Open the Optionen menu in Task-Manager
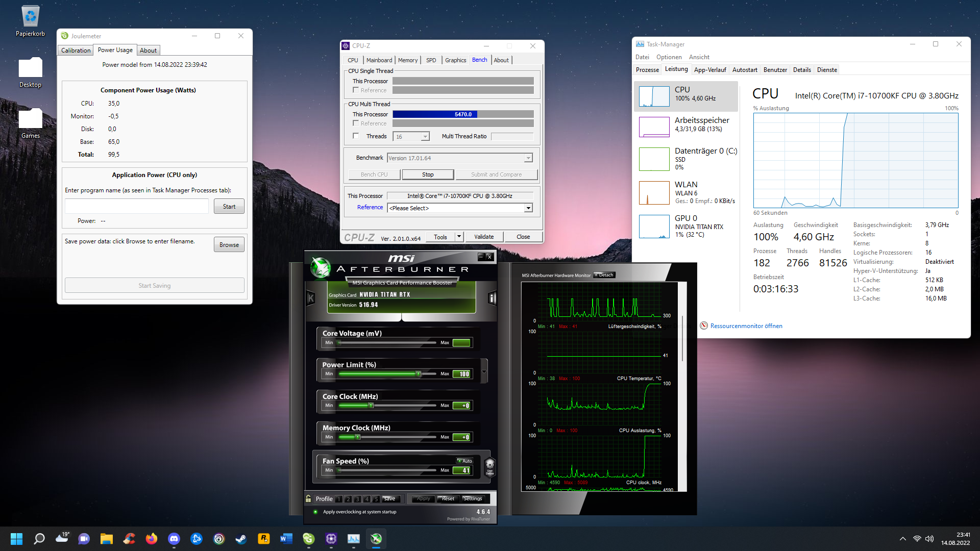The width and height of the screenshot is (980, 551). tap(669, 57)
